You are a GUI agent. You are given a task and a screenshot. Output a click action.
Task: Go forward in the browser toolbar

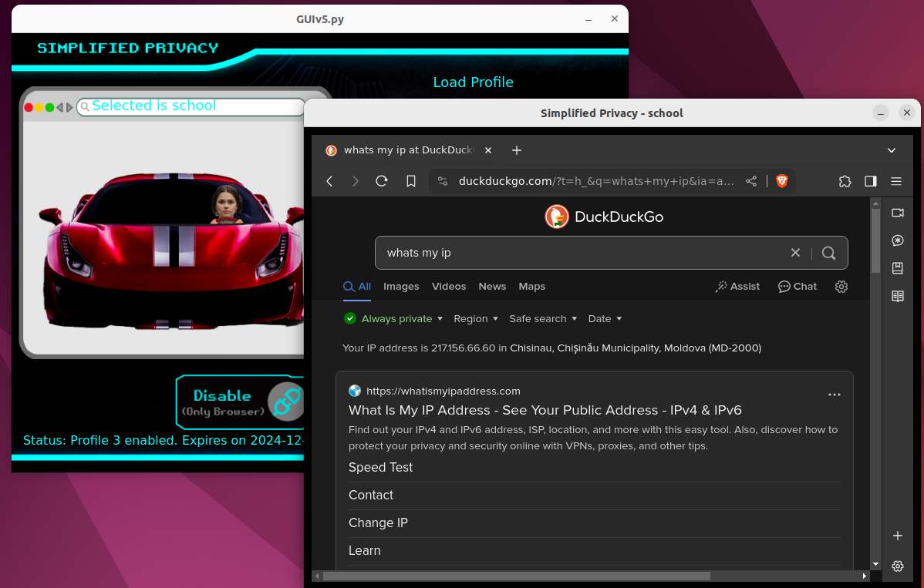click(x=355, y=181)
